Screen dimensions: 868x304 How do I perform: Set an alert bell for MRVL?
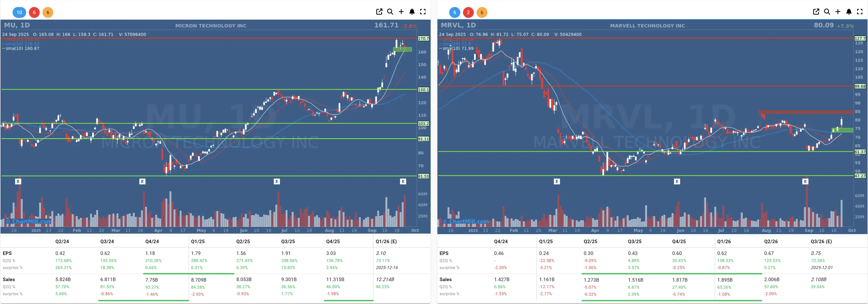coord(849,12)
